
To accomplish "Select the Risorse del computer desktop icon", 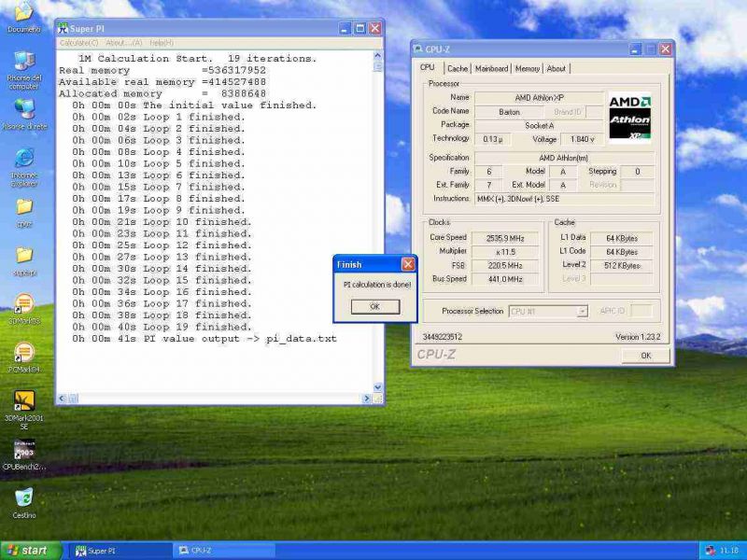I will point(24,69).
